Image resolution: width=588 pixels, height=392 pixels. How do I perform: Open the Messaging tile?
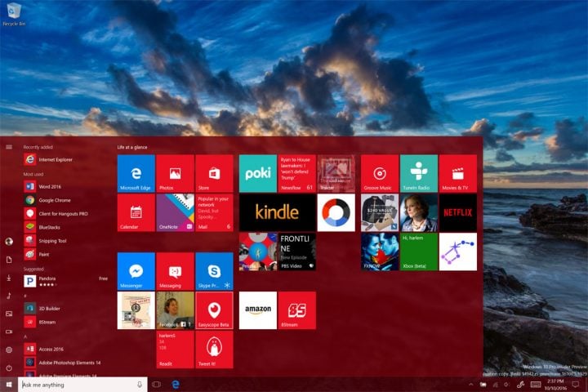point(175,271)
